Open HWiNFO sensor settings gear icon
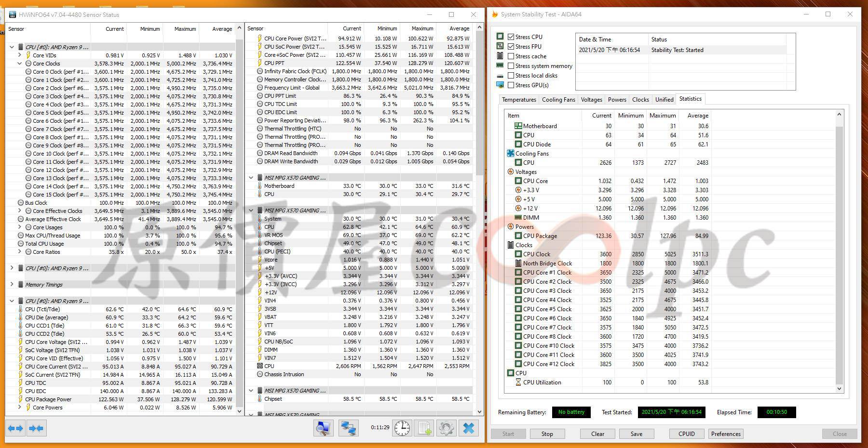Screen dimensions: 868x448 tap(447, 428)
